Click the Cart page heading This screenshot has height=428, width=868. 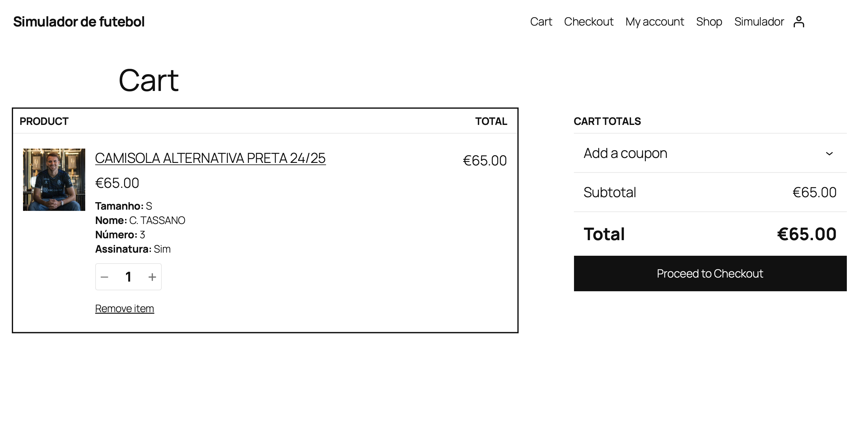tap(149, 80)
